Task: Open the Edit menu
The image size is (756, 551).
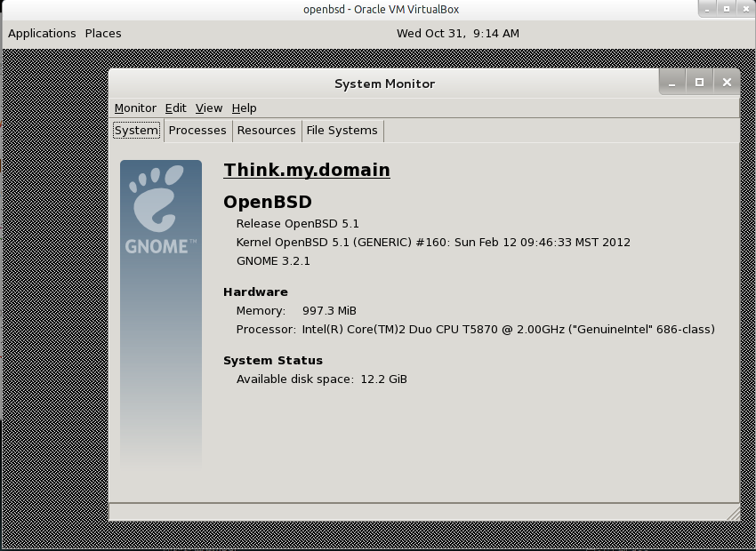Action: click(x=175, y=108)
